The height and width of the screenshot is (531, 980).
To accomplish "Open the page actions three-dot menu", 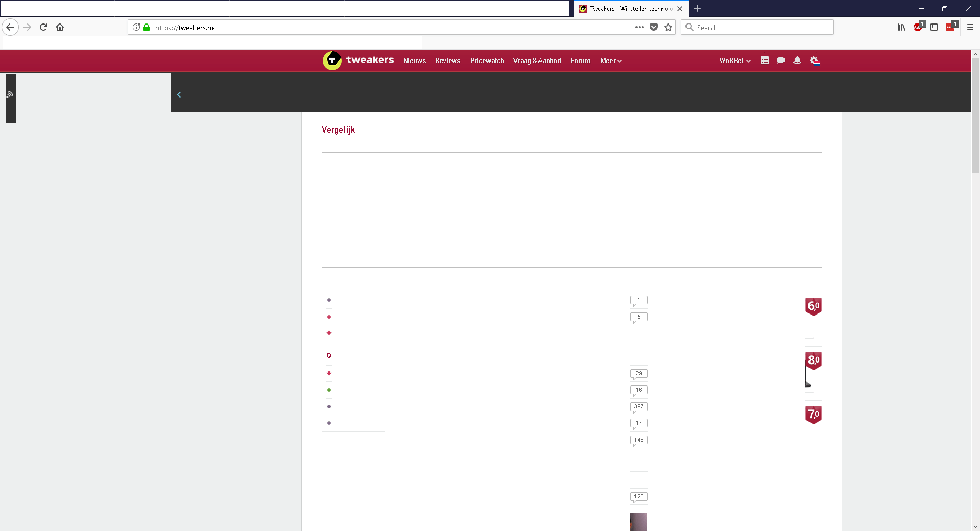I will 640,27.
